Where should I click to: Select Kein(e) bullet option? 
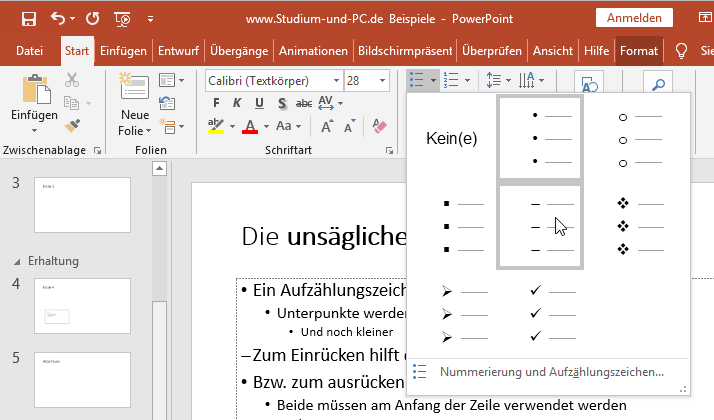pyautogui.click(x=451, y=138)
